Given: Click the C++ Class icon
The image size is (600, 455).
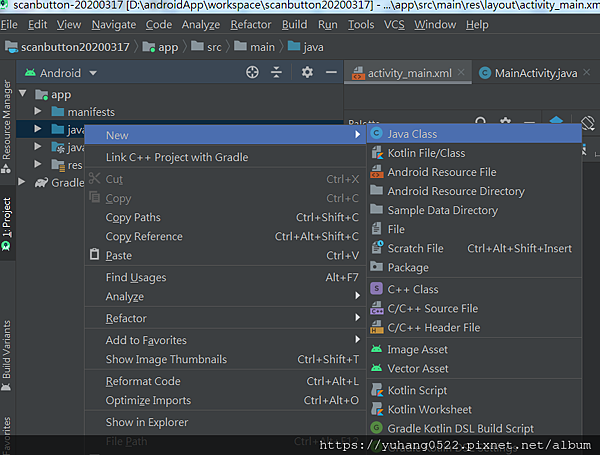Looking at the screenshot, I should coord(377,289).
